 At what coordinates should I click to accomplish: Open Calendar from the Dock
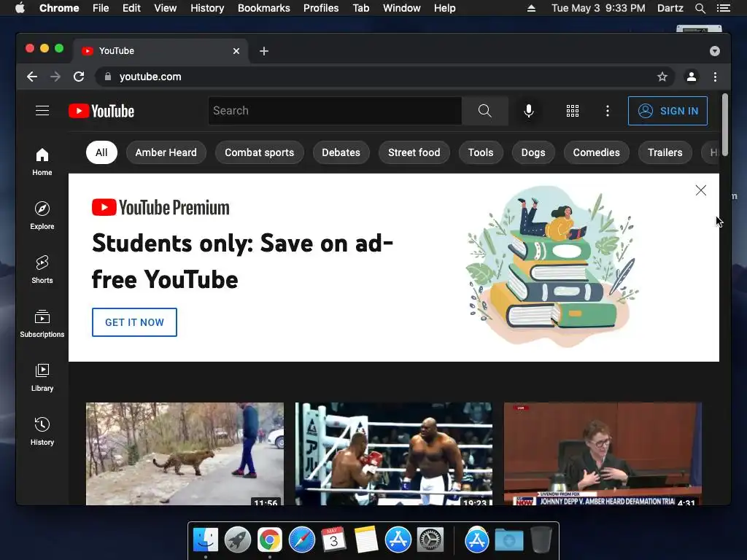334,540
